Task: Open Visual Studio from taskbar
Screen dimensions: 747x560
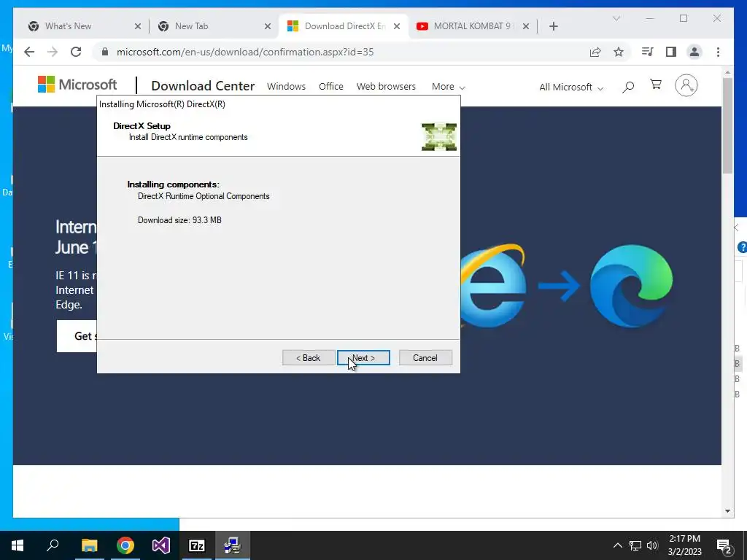Action: pyautogui.click(x=161, y=545)
